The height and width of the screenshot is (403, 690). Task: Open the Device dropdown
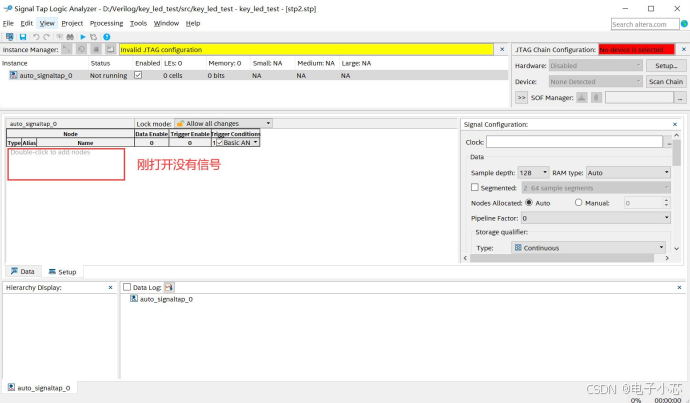595,81
